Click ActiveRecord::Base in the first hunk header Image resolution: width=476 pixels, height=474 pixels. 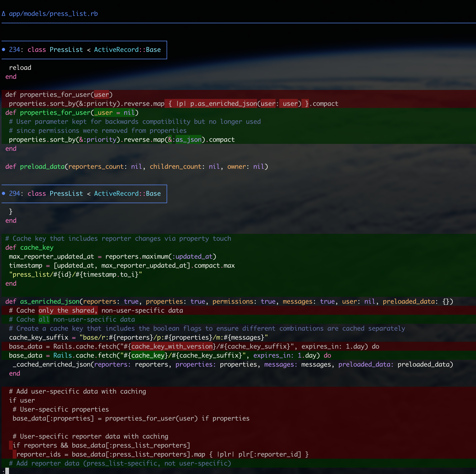coord(127,50)
